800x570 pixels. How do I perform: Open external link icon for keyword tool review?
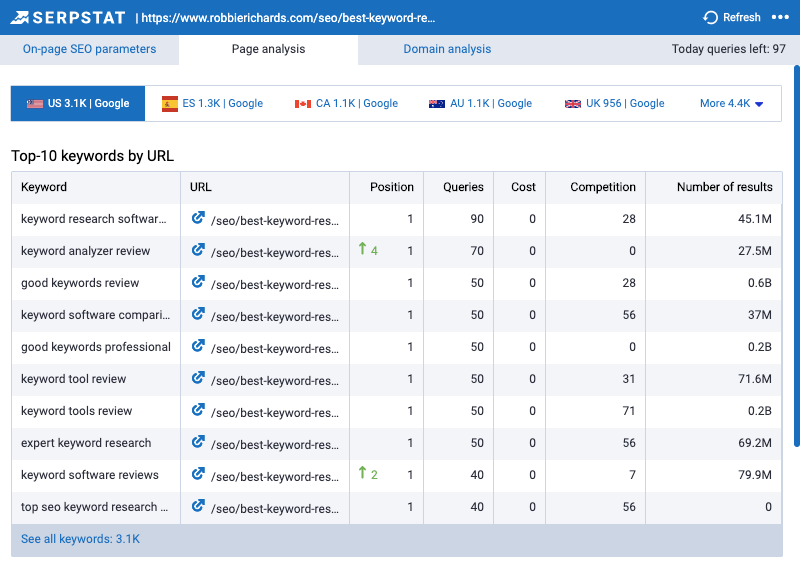(x=198, y=378)
